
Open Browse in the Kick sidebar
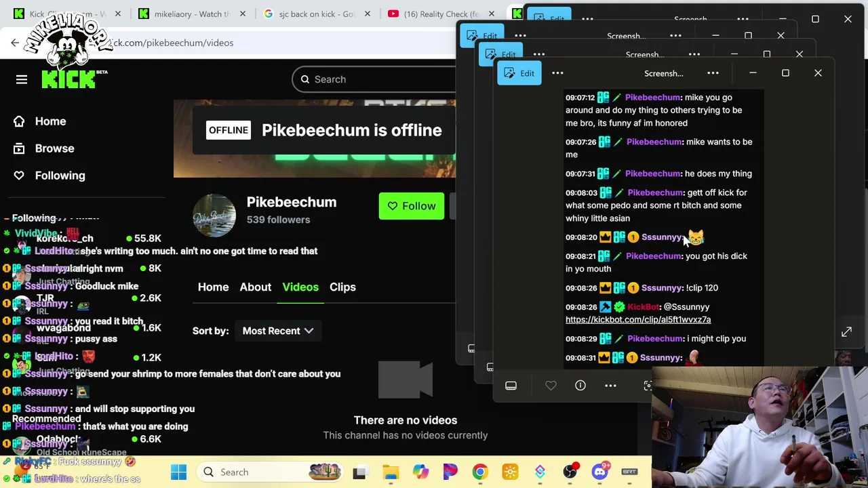click(45, 148)
